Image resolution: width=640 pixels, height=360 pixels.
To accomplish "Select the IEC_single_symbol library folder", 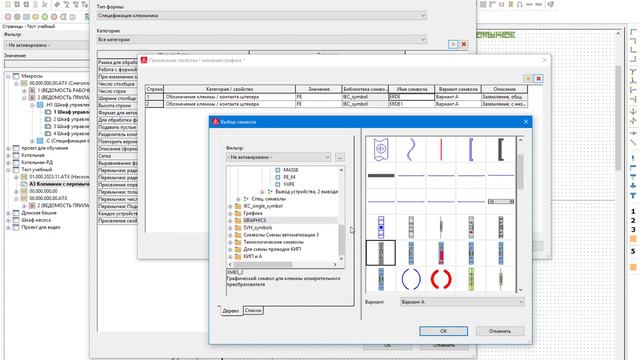I will tap(263, 206).
